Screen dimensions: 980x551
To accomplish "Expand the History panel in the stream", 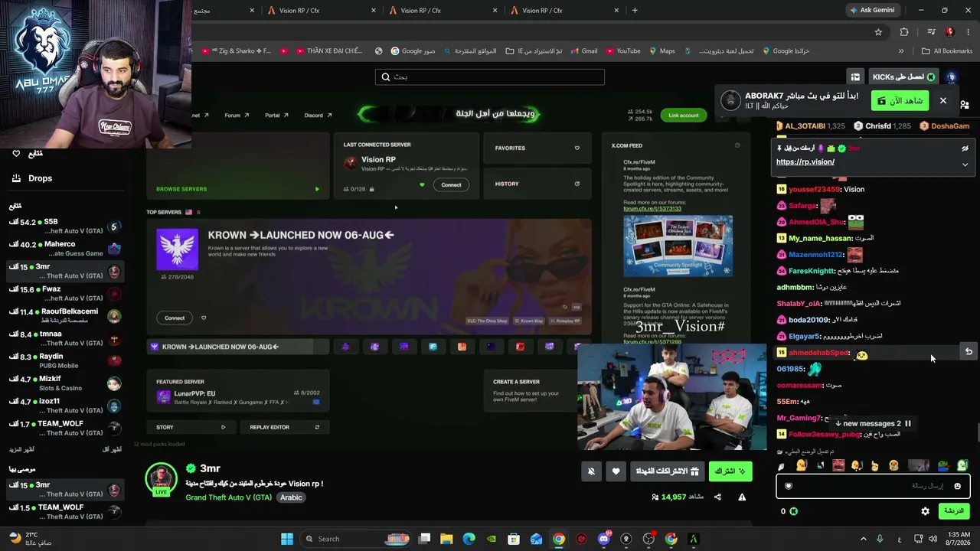I will pyautogui.click(x=537, y=184).
